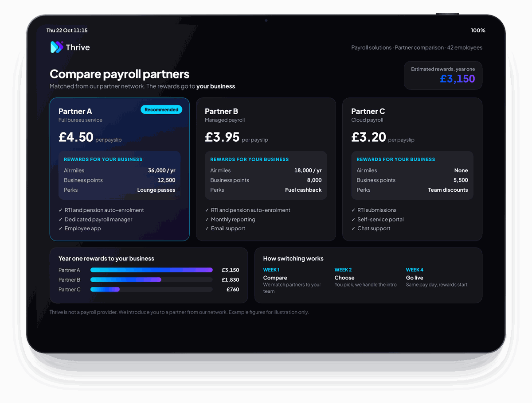Click the Chat support feature line
532x403 pixels.
[371, 229]
